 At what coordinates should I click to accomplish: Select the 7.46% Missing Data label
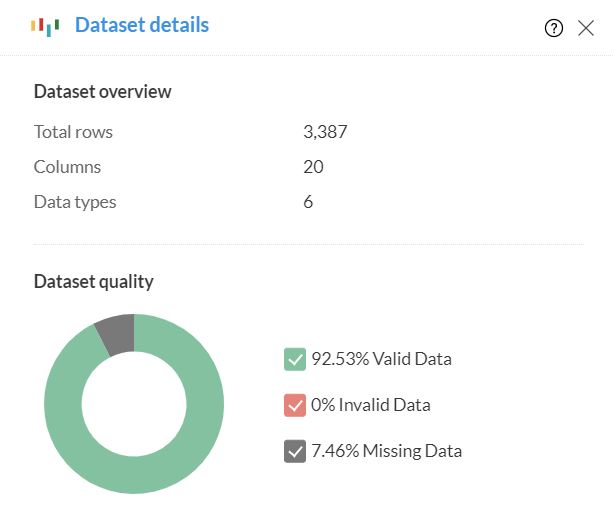point(386,451)
